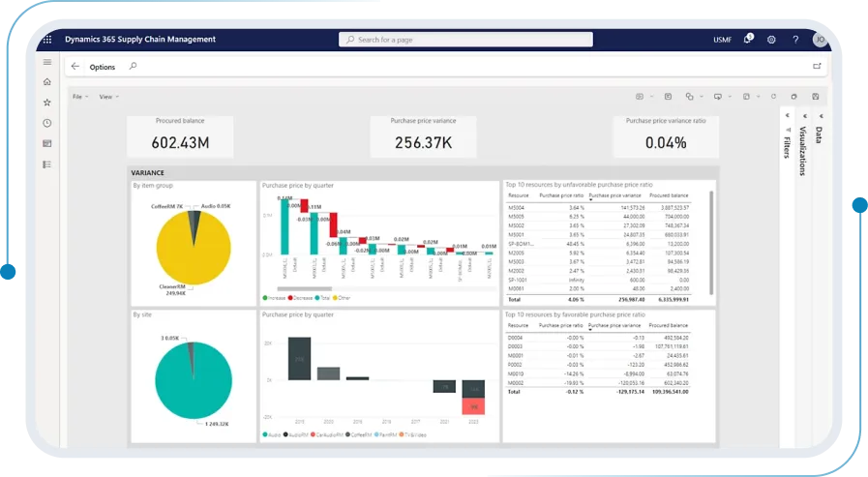Viewport: 868px width, 477px height.
Task: Go to Home in left sidebar
Action: 47,82
